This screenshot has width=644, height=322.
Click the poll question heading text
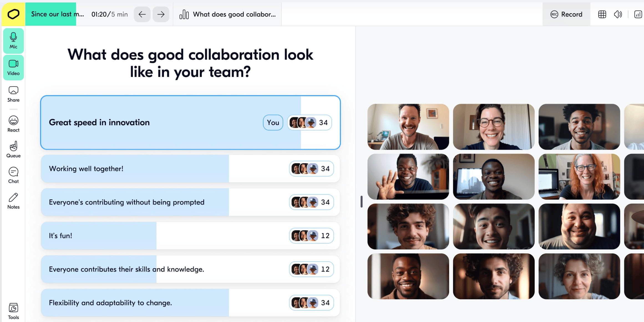[190, 63]
